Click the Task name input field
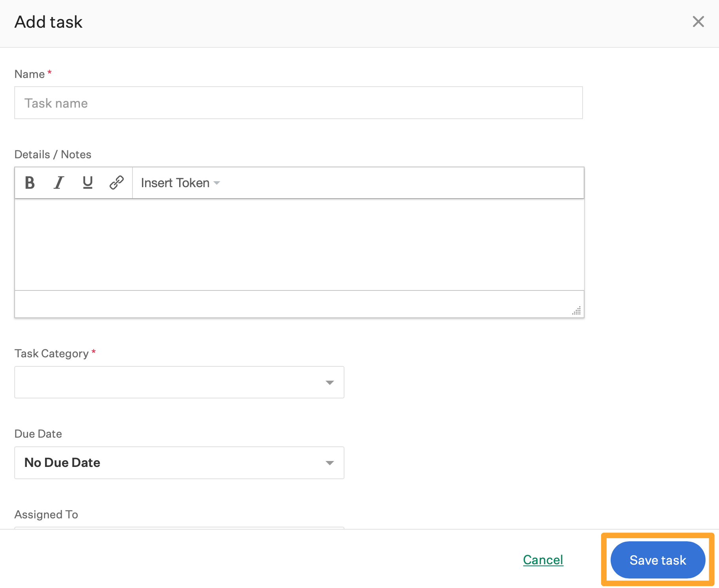Viewport: 719px width, 588px height. point(298,103)
